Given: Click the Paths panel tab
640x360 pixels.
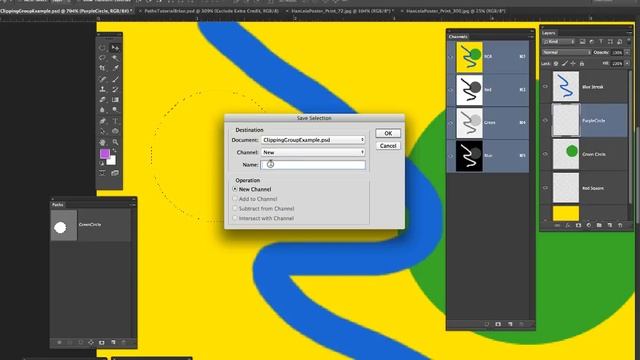Looking at the screenshot, I should [58, 204].
